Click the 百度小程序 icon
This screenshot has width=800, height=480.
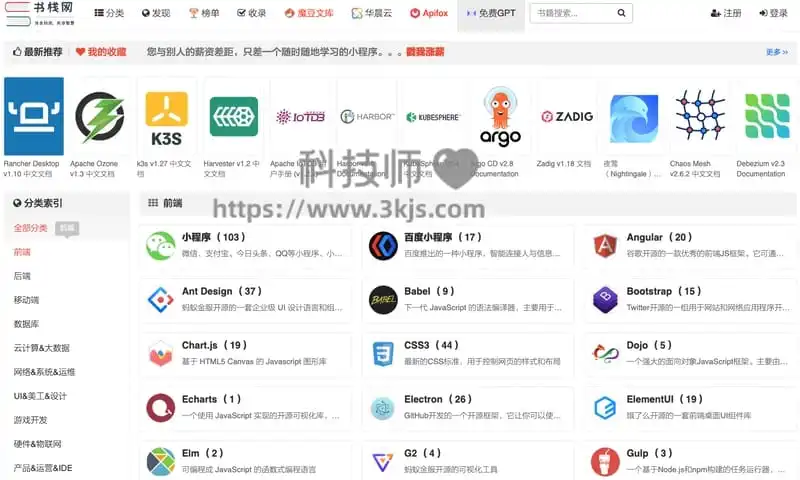[383, 245]
